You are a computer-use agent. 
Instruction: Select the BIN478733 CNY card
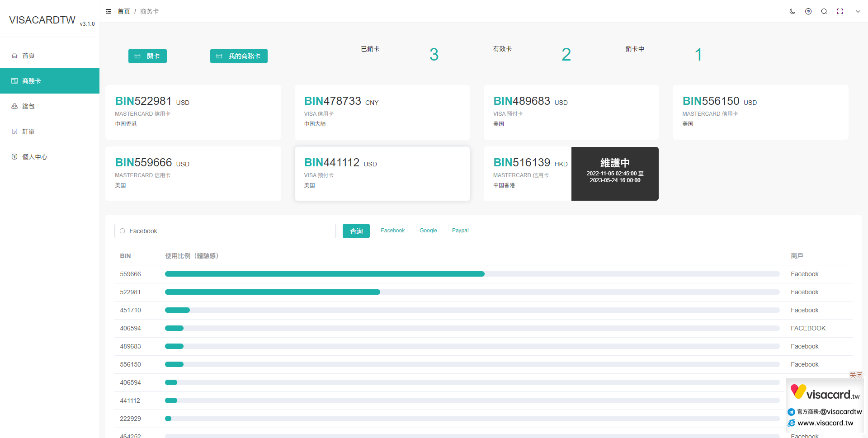[x=382, y=112]
